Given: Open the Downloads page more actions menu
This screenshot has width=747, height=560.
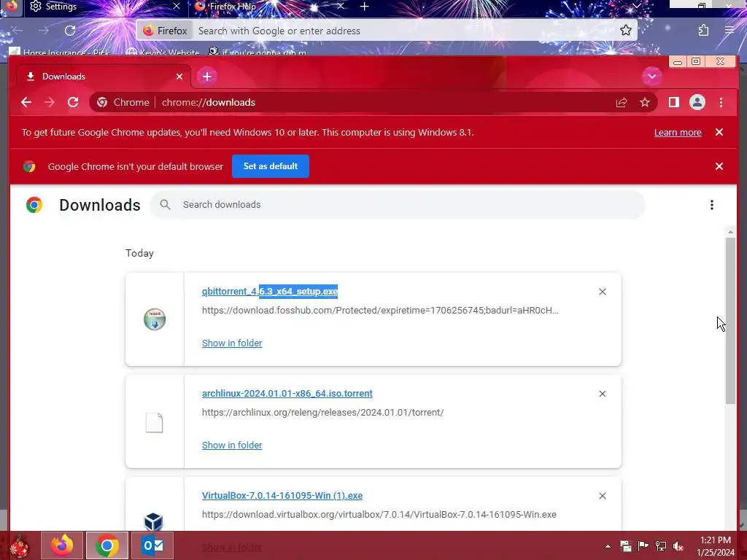Looking at the screenshot, I should 712,205.
